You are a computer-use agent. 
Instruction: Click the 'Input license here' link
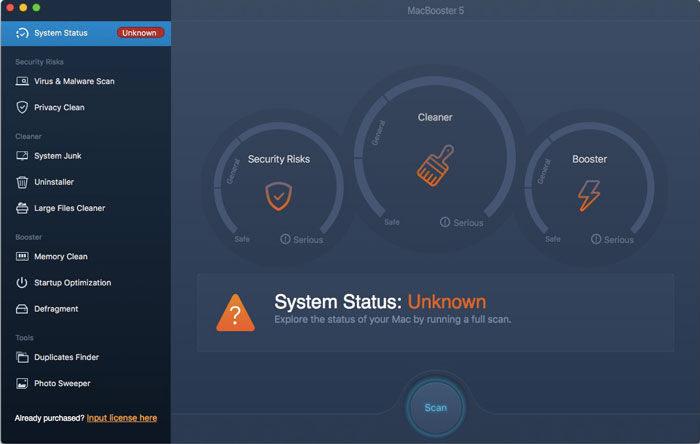[x=122, y=418]
